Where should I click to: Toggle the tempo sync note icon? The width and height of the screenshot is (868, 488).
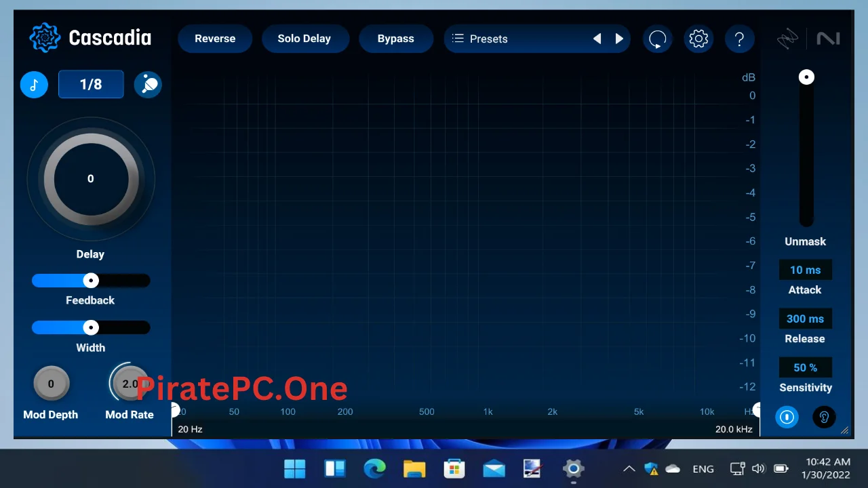coord(34,85)
